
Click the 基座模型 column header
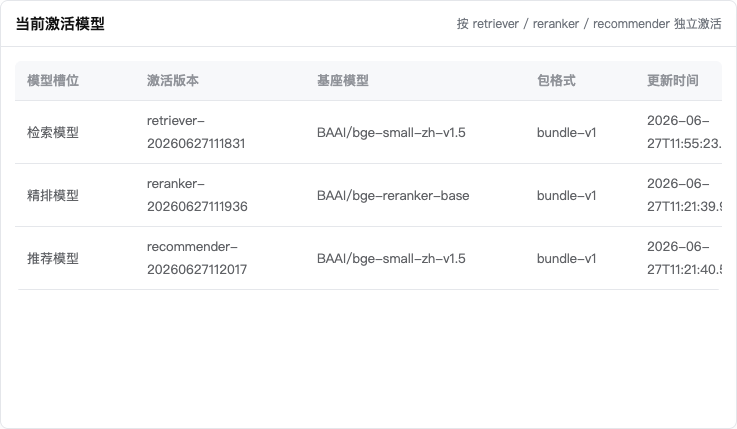pos(343,80)
